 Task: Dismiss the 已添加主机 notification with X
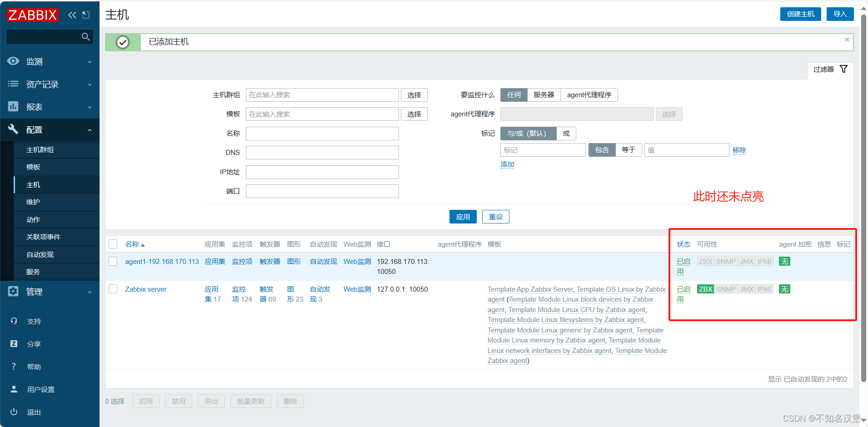pos(847,40)
